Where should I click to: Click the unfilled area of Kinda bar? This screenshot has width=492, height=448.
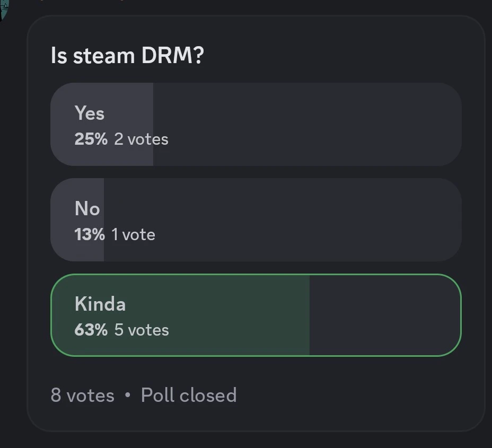(384, 315)
